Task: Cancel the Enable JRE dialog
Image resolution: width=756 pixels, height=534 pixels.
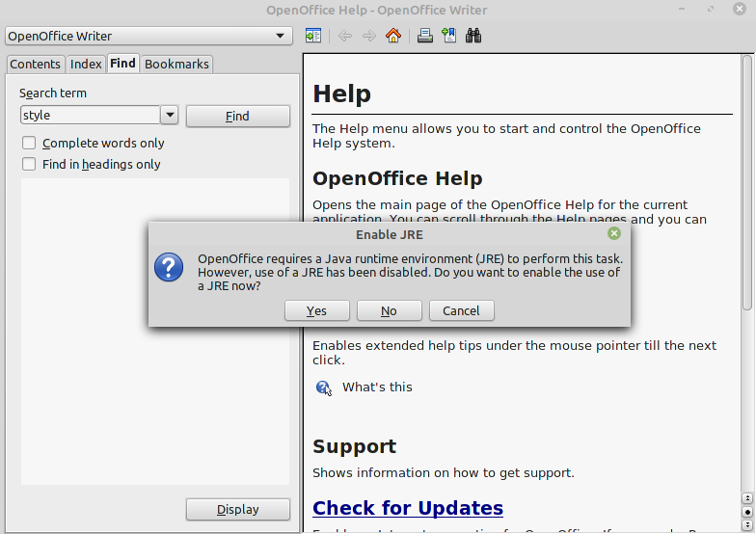Action: tap(461, 310)
